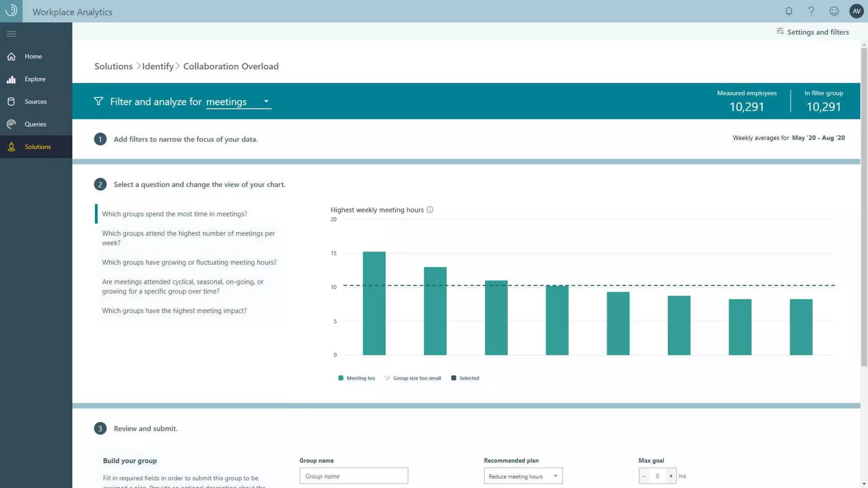Open the feedback smiley icon
Screen dimensions: 868x488
pos(834,11)
